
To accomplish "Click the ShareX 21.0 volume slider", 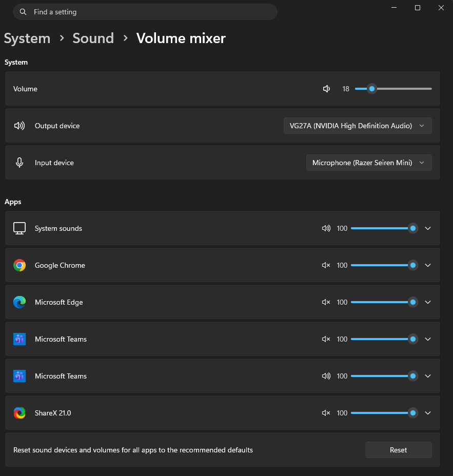I will (x=384, y=413).
